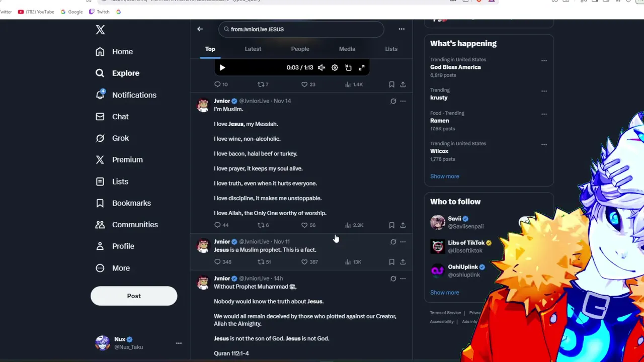Open Grok explain on 14h post
Screen dimensions: 644x362
point(393,279)
